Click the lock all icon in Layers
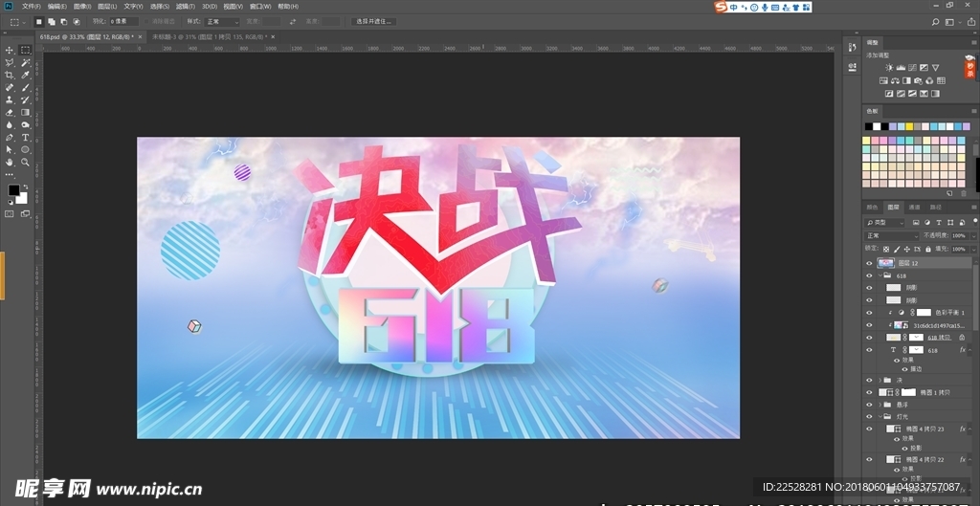 (928, 249)
